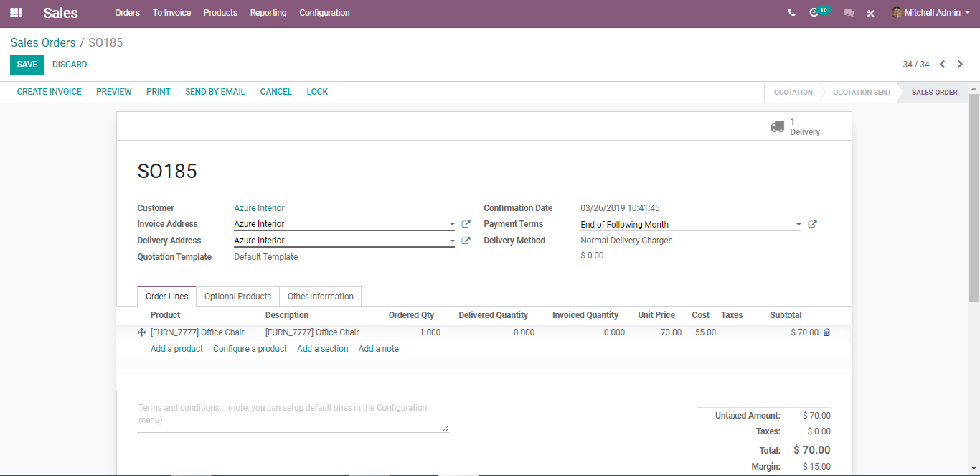This screenshot has width=980, height=476.
Task: Click CREATE INVOICE button
Action: tap(50, 92)
